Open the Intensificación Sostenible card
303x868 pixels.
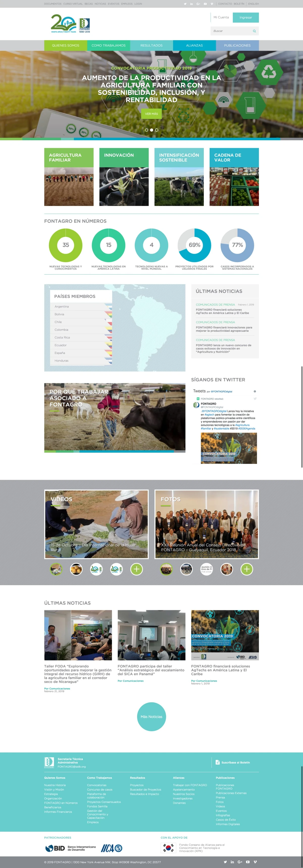tap(179, 177)
